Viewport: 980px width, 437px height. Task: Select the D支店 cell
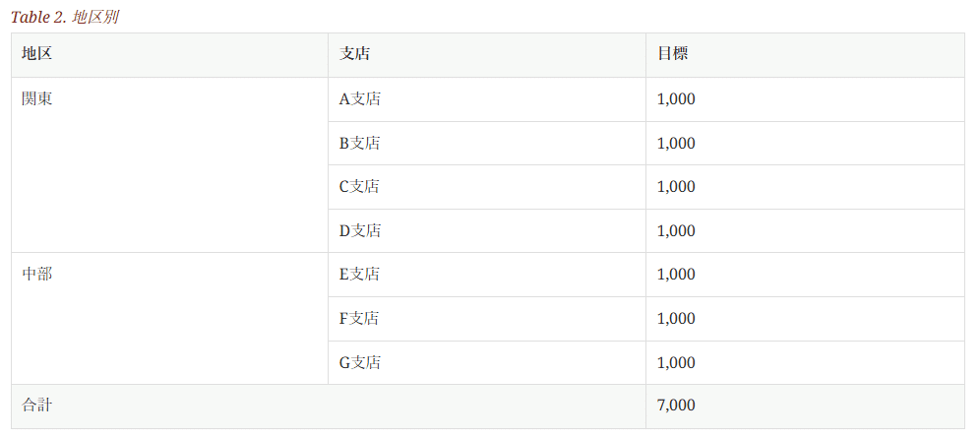359,230
